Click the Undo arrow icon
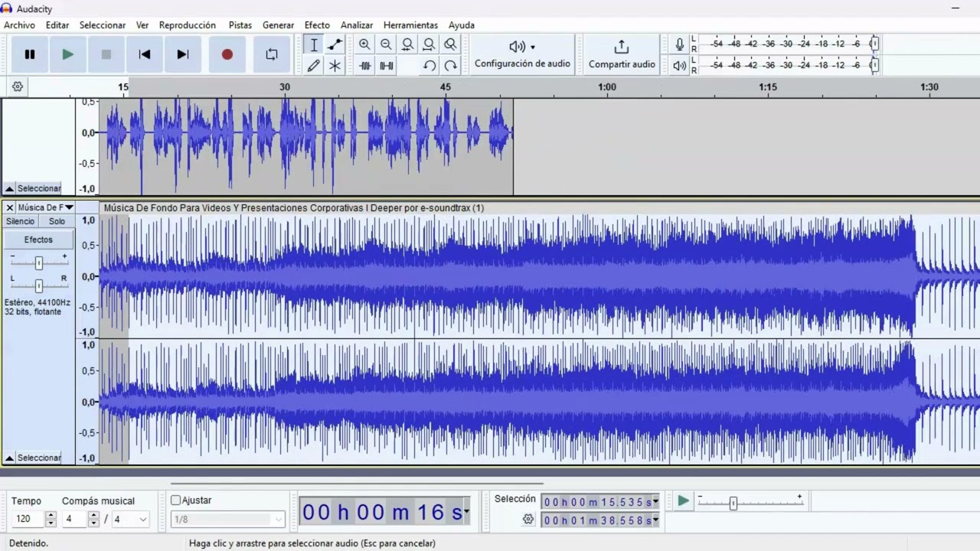 pyautogui.click(x=429, y=66)
